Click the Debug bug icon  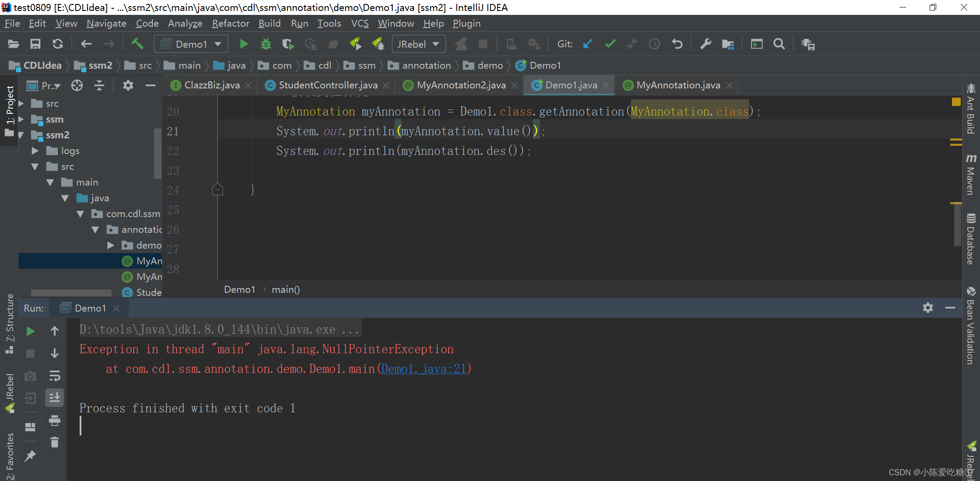(266, 44)
